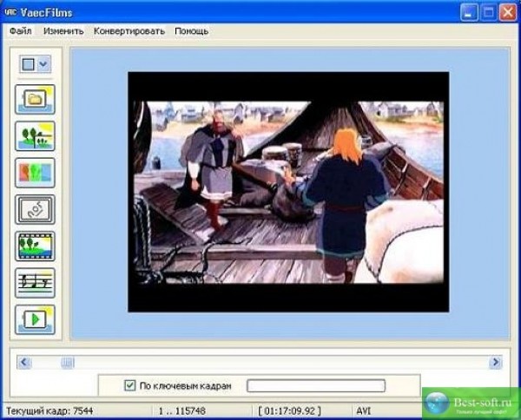
Task: Expand the view mode dropdown arrow
Action: (43, 63)
